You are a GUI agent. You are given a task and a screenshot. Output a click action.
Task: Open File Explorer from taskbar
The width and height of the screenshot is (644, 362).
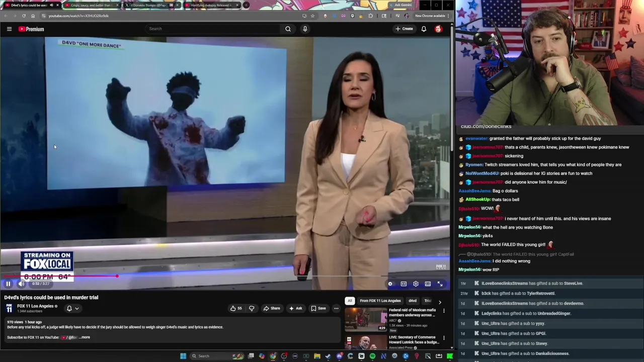317,356
